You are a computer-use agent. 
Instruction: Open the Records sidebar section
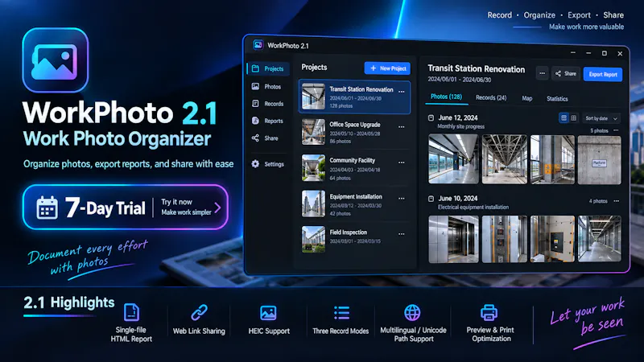tap(268, 104)
